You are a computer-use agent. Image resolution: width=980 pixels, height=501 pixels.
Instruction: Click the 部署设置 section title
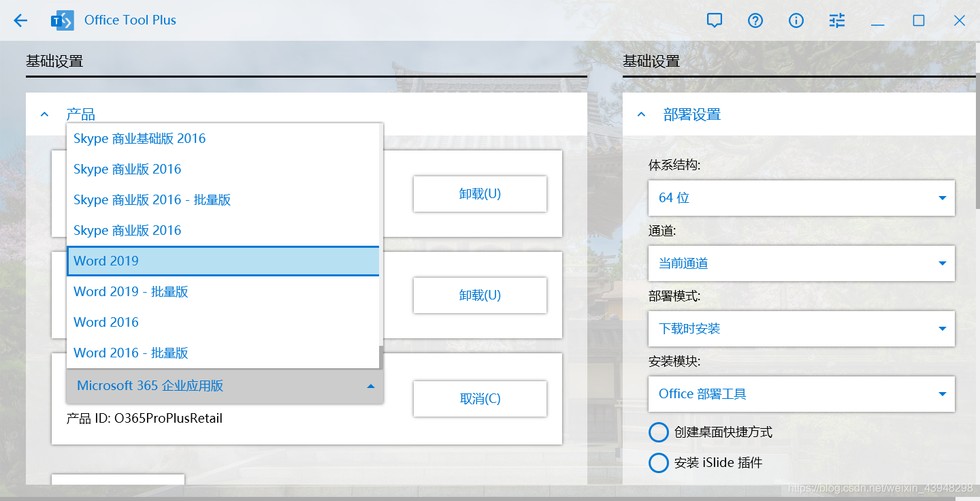coord(692,114)
